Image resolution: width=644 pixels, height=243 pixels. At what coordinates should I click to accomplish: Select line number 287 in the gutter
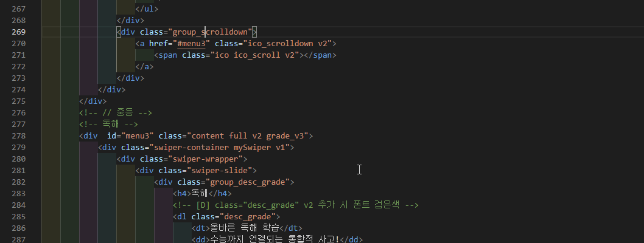(x=18, y=239)
